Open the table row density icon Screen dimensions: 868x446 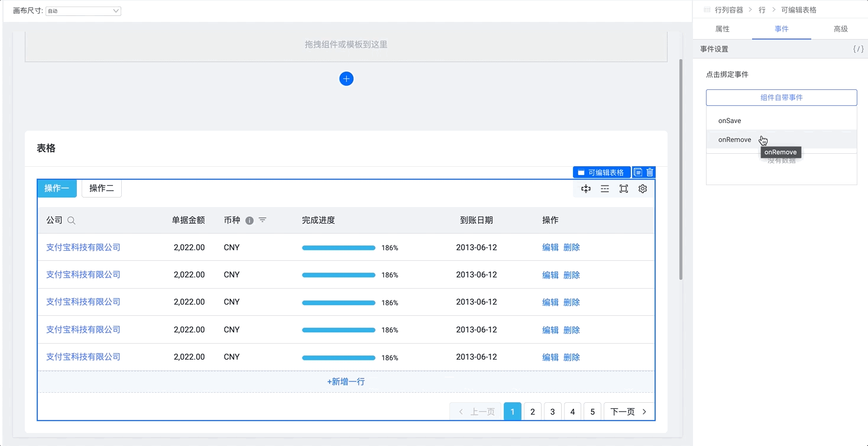click(x=605, y=189)
